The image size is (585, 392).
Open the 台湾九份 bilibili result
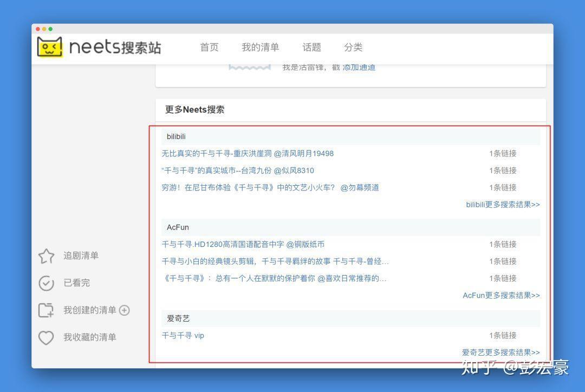[238, 171]
